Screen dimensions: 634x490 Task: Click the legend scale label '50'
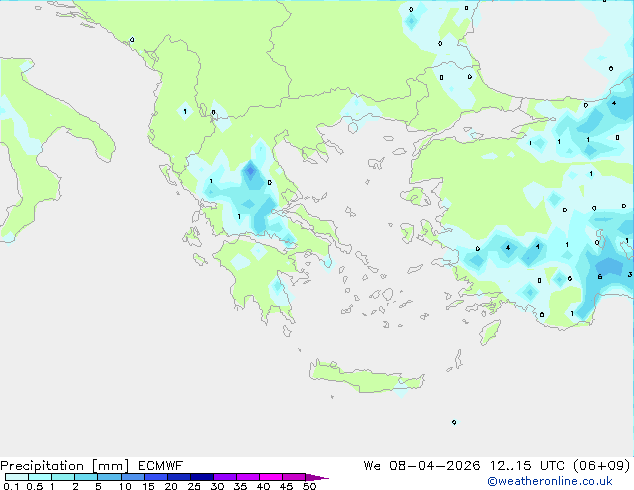tap(310, 486)
